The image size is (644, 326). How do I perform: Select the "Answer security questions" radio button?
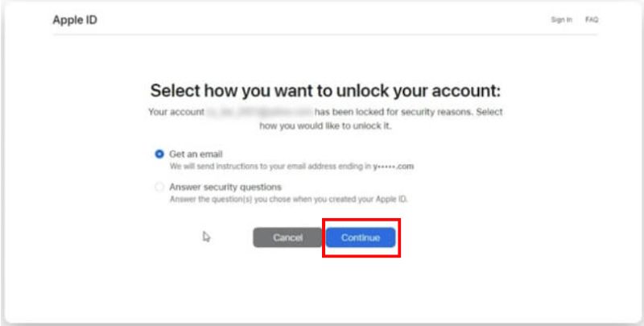coord(159,187)
